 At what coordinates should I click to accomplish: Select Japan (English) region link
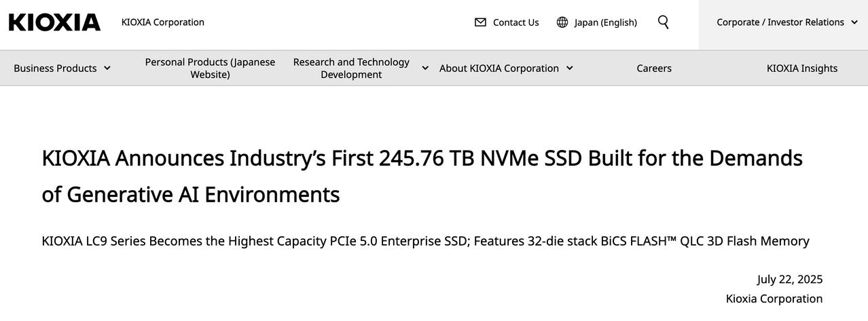point(606,22)
